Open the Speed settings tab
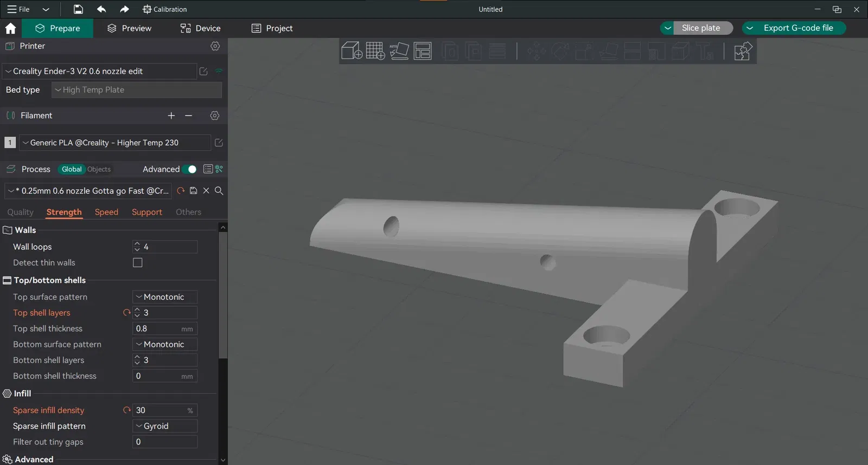Image resolution: width=868 pixels, height=465 pixels. click(x=106, y=212)
